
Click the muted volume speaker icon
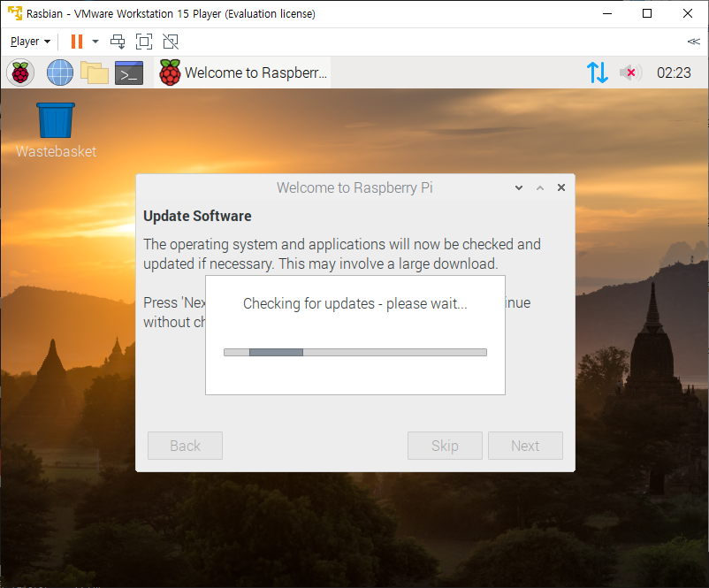coord(630,73)
